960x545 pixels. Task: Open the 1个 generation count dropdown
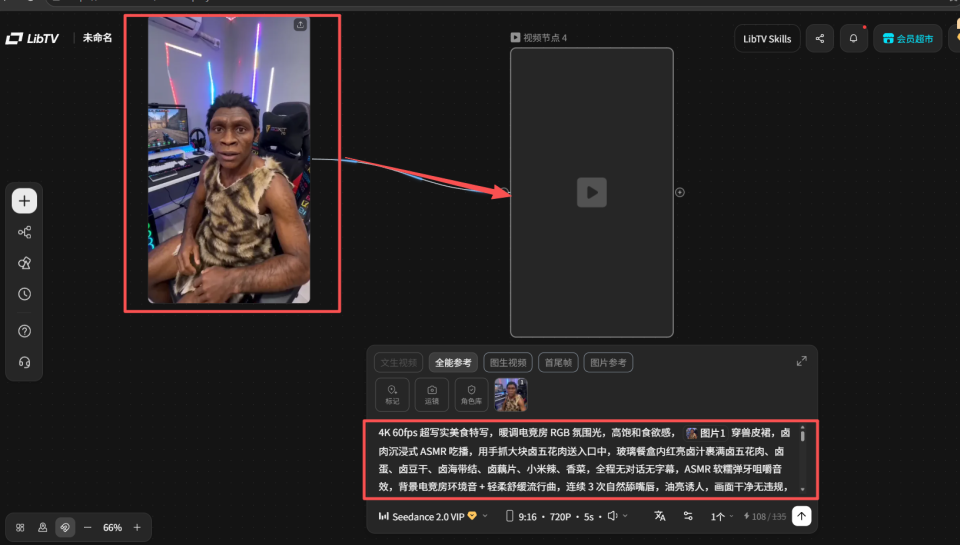(722, 517)
